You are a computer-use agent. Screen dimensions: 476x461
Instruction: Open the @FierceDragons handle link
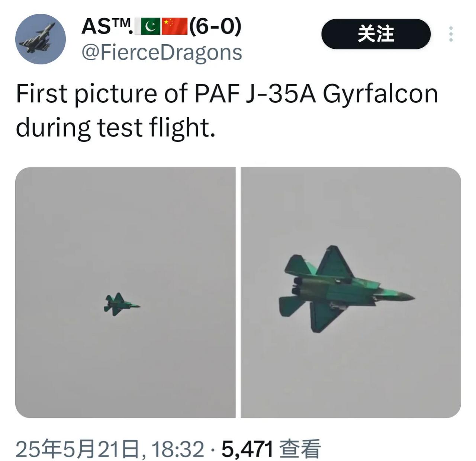(x=162, y=52)
